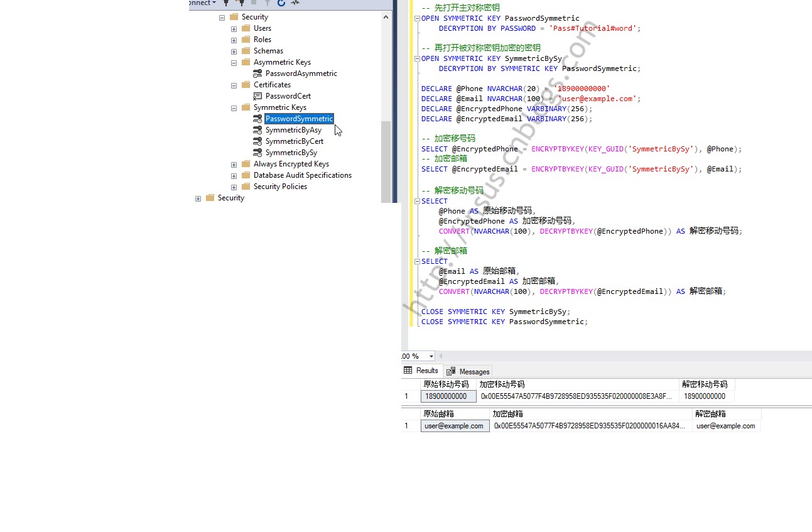Click the Security Policies folder icon
812x532 pixels.
coord(246,187)
